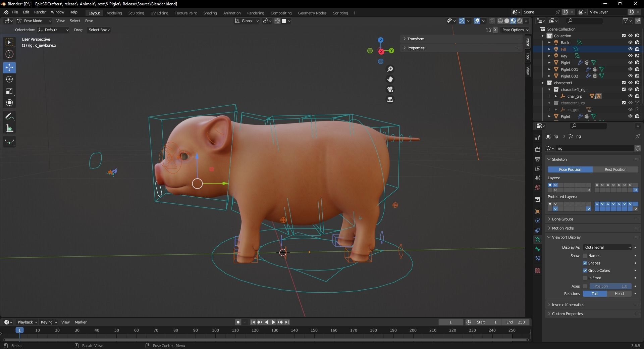Select the Breakdowner pose tool
Viewport: 644px width, 349px height.
pos(9,142)
